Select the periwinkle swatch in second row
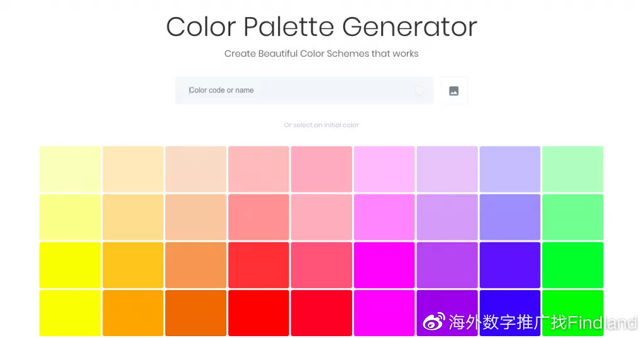Screen dimensions: 644x338 click(509, 217)
